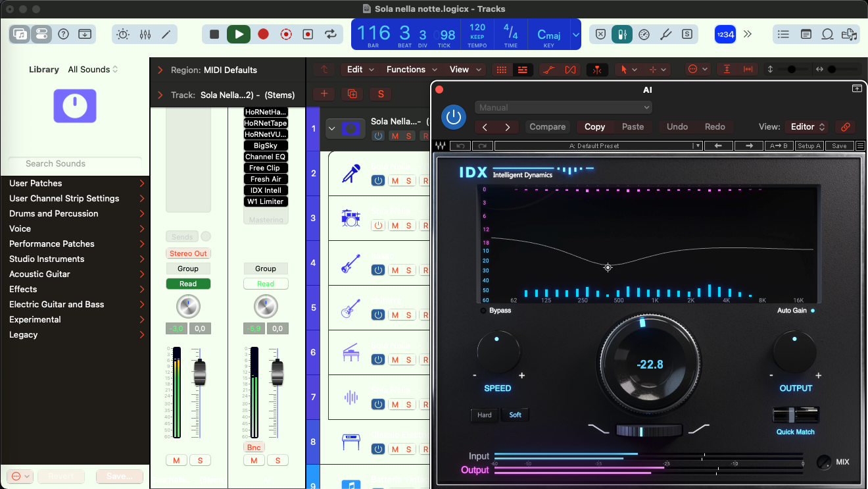The height and width of the screenshot is (489, 868).
Task: Open the Mixer from the toolbar
Action: coord(145,34)
